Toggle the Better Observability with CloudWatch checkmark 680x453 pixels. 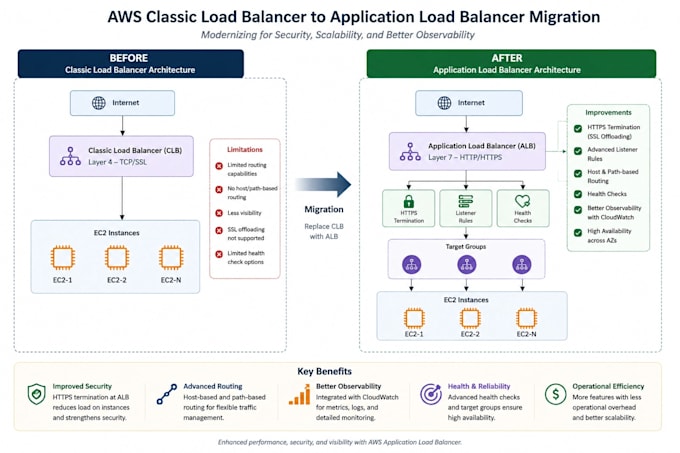578,210
